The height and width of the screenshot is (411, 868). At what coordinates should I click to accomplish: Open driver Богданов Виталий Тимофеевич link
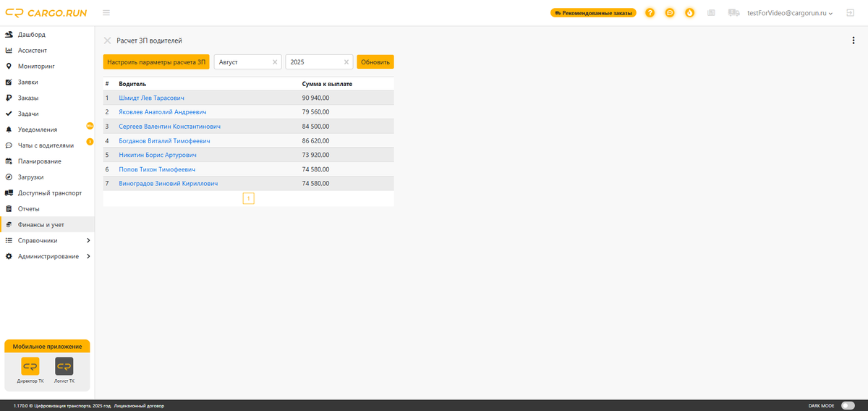click(x=164, y=140)
